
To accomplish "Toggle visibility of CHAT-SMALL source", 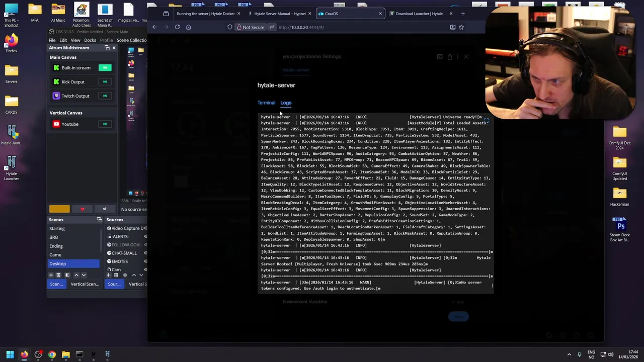I will [145, 253].
